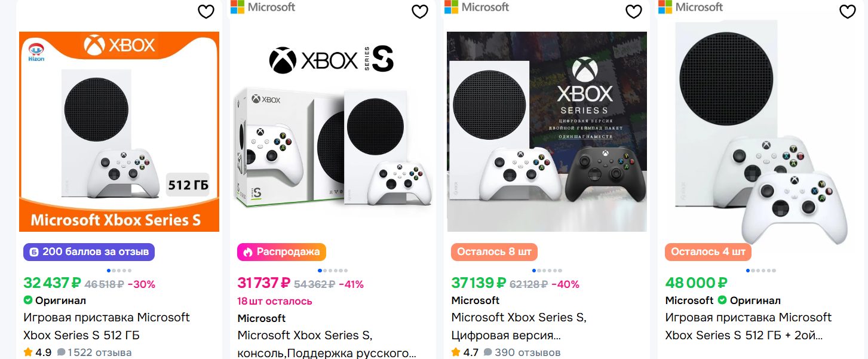Click the 'Осталось 4 шт' badge

(708, 252)
